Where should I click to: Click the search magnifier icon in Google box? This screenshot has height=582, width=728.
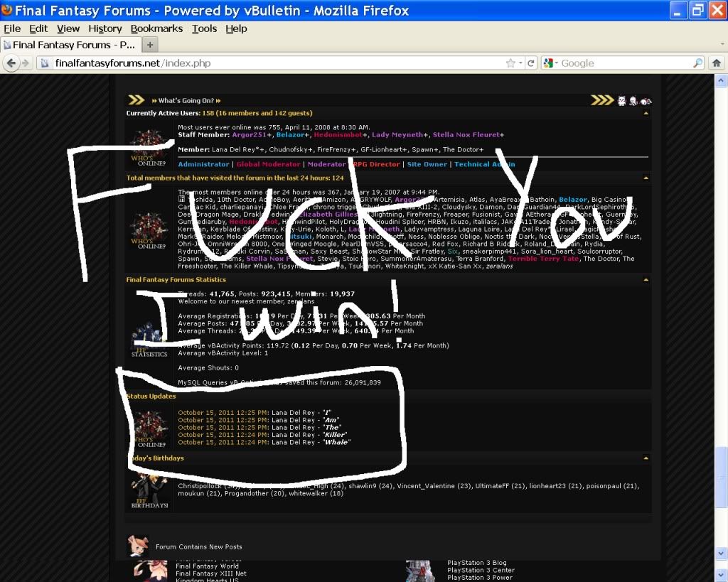pos(697,63)
